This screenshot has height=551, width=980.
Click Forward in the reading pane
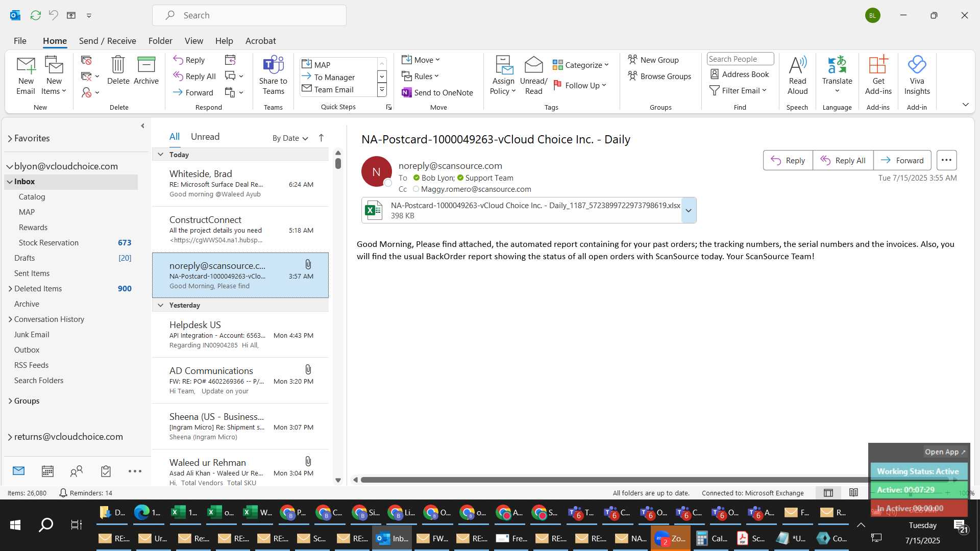[x=902, y=160]
